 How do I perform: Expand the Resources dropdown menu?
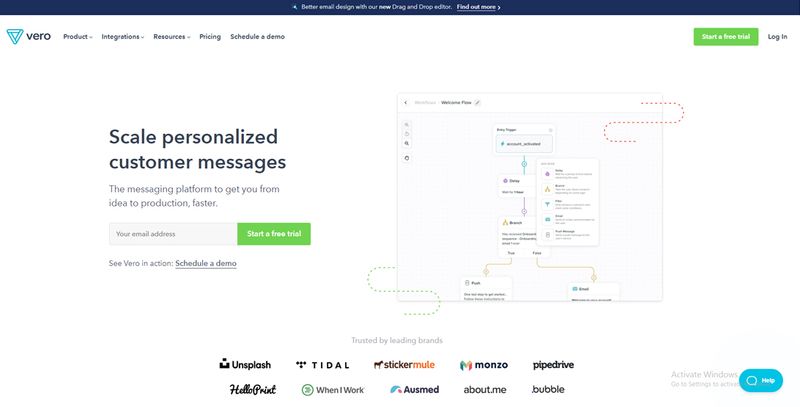[172, 37]
